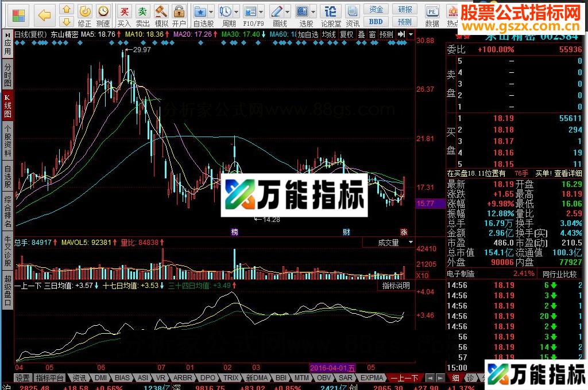Viewport: 588px width, 390px height.
Task: Open the 卖出 (Sell) order tool
Action: click(142, 11)
